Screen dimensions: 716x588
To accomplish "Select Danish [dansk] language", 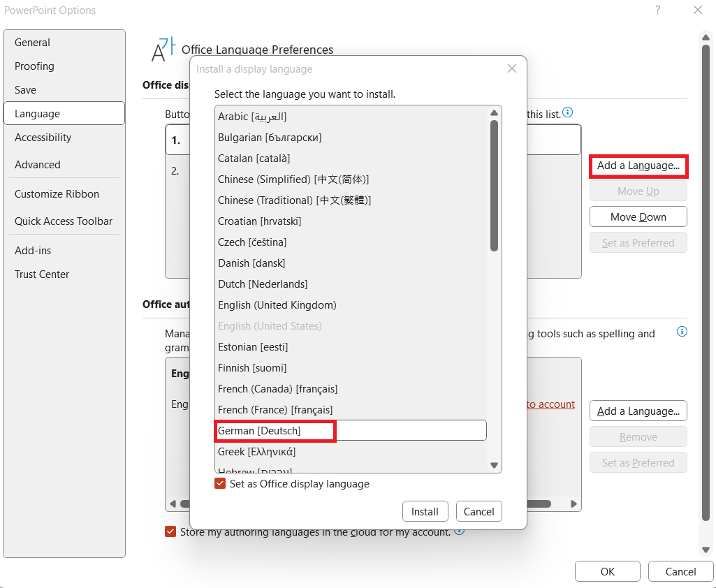I will click(351, 263).
